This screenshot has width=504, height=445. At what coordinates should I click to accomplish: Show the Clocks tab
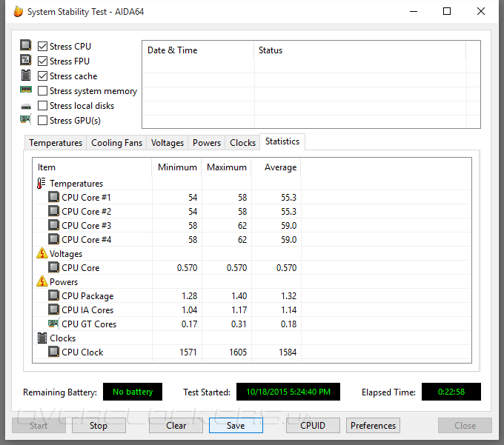(242, 143)
